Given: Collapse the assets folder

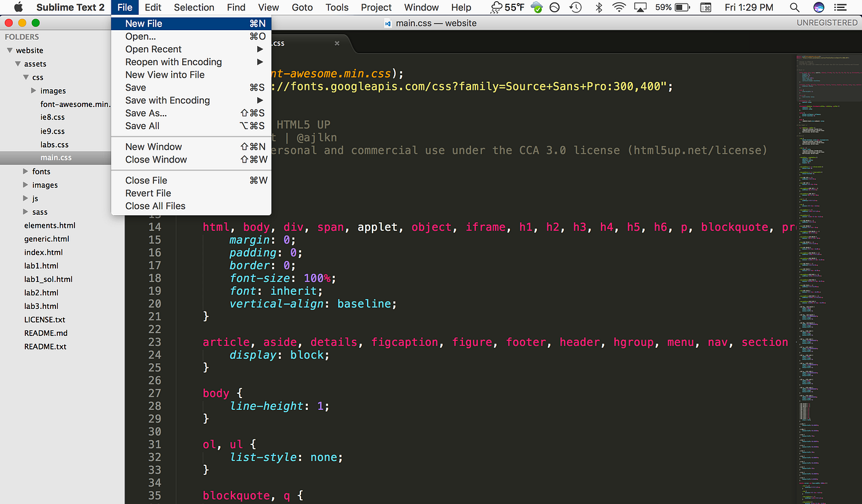Looking at the screenshot, I should 18,64.
